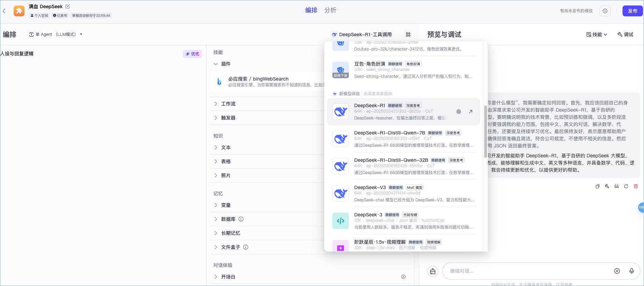
Task: Expand the 长期记忆 section
Action: pos(215,233)
